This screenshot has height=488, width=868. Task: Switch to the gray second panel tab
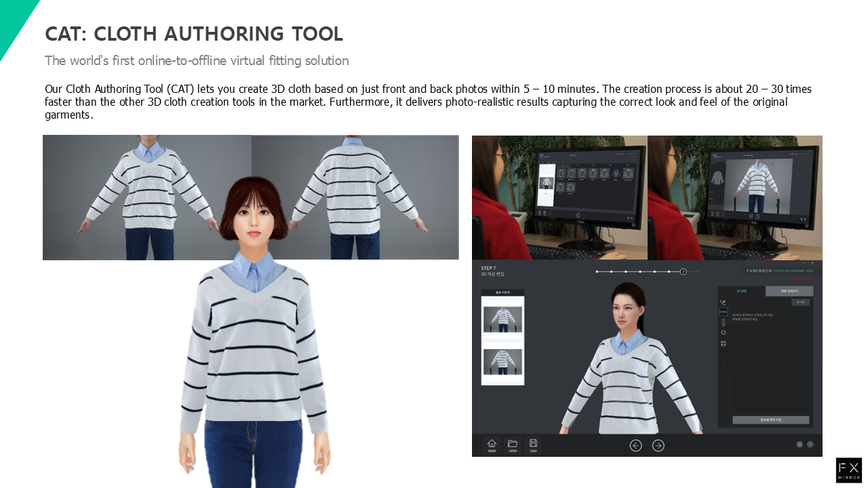789,291
